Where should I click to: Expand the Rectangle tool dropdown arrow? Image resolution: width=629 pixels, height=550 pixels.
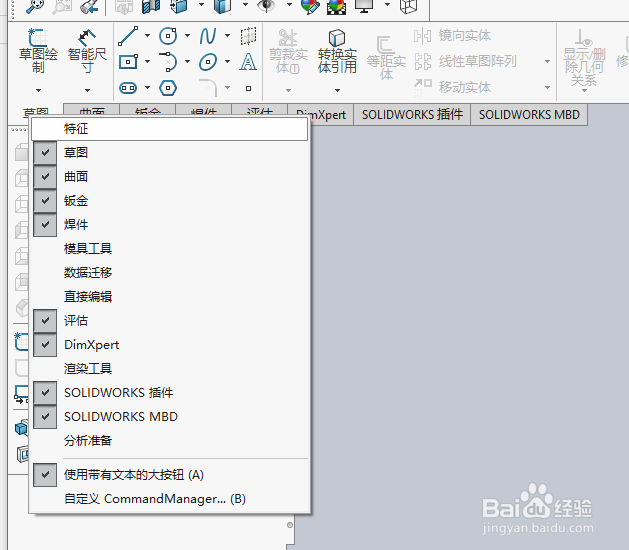click(x=148, y=62)
